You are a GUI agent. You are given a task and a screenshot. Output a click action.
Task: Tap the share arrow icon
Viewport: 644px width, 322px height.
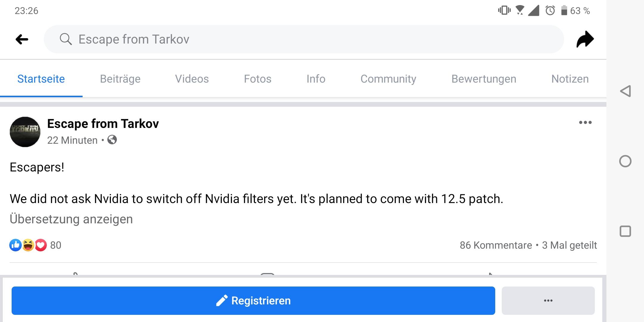click(585, 39)
